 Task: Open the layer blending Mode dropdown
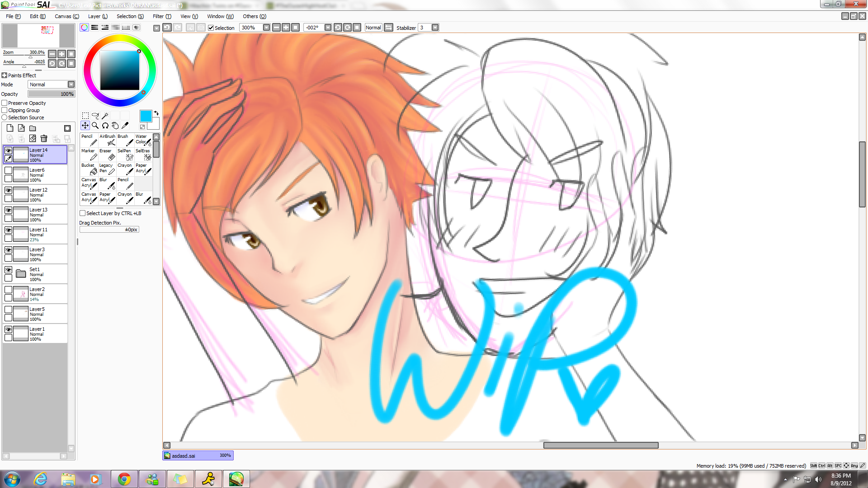tap(71, 84)
